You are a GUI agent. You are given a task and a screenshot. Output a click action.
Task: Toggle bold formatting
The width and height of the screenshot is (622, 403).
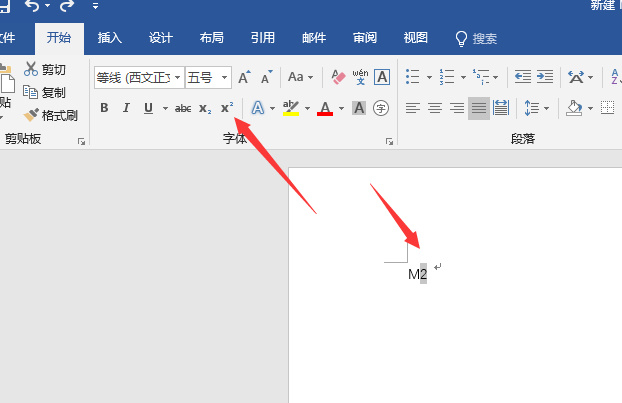click(104, 108)
